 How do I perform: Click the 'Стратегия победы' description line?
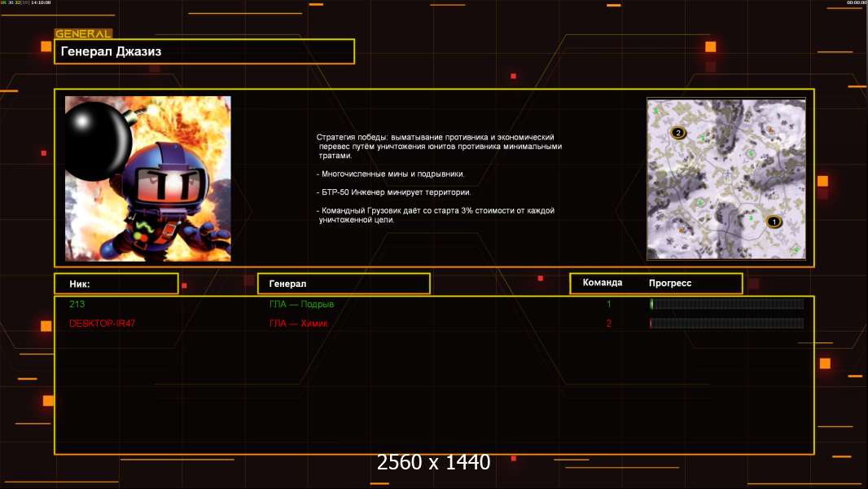pyautogui.click(x=439, y=146)
